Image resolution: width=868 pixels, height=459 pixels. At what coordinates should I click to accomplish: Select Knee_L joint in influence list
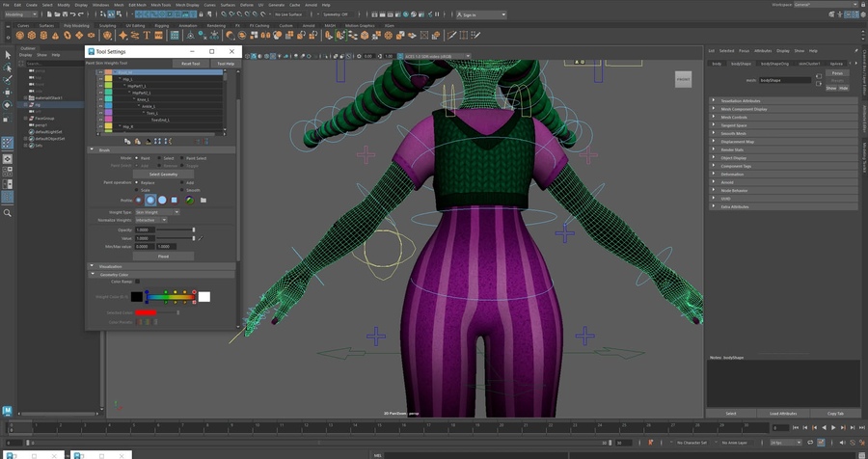(142, 99)
